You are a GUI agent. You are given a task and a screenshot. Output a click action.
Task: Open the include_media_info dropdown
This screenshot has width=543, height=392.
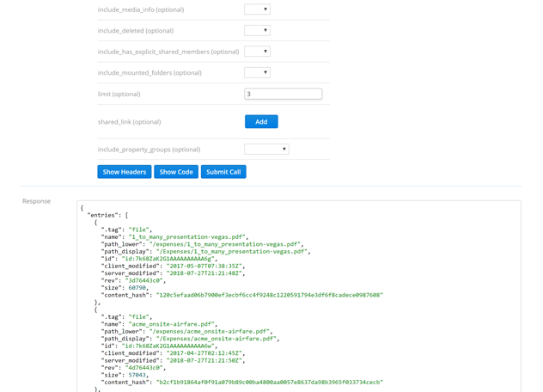pos(257,9)
